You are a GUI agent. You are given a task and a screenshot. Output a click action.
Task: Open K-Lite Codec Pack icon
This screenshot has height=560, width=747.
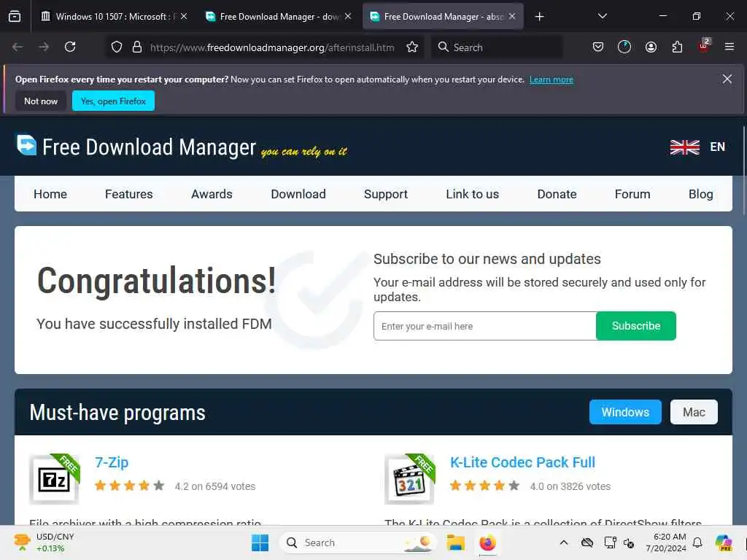click(x=410, y=479)
